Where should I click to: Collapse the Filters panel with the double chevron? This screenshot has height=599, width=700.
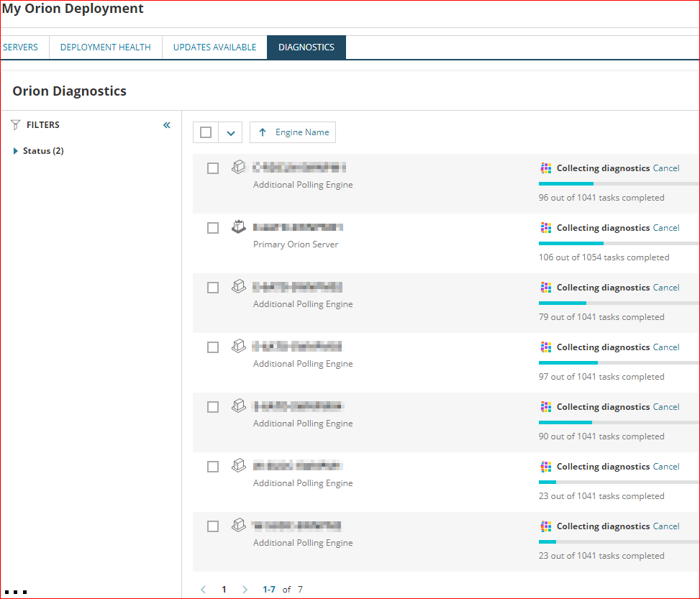click(166, 125)
